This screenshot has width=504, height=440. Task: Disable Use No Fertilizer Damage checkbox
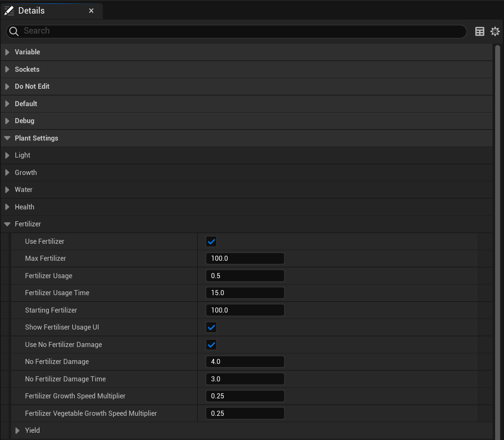coord(211,345)
